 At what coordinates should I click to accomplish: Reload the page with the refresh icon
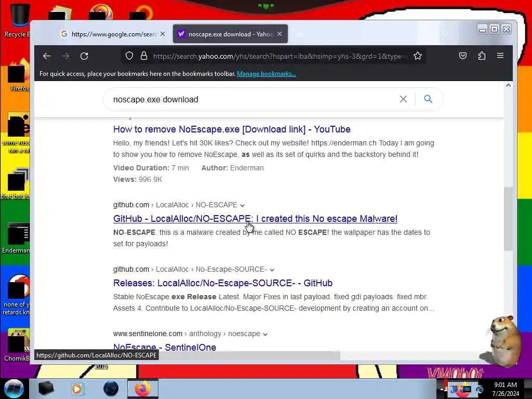click(84, 56)
